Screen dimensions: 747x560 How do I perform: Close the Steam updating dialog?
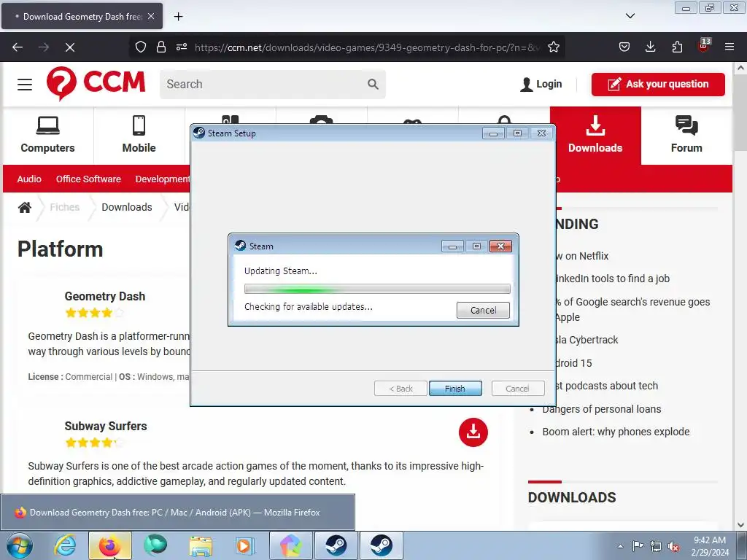point(500,246)
